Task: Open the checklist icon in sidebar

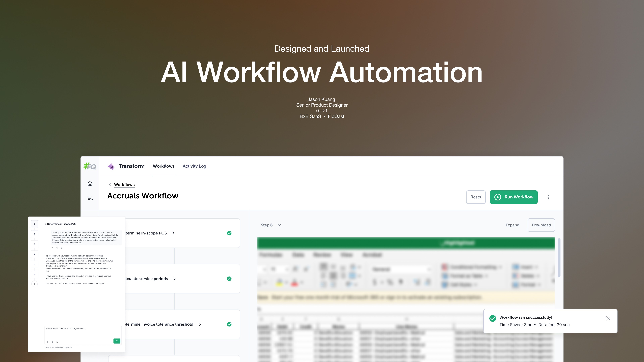Action: (90, 198)
